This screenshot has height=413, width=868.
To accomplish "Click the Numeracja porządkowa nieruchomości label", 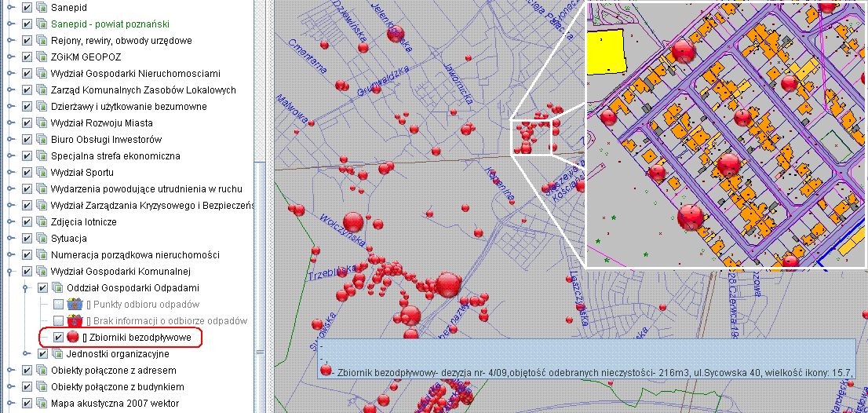I will [x=135, y=254].
